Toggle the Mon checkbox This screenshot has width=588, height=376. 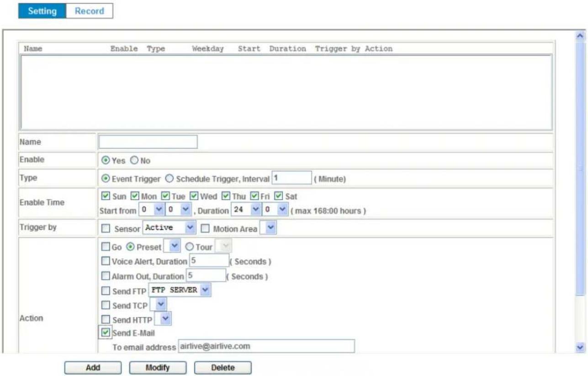[x=135, y=196]
